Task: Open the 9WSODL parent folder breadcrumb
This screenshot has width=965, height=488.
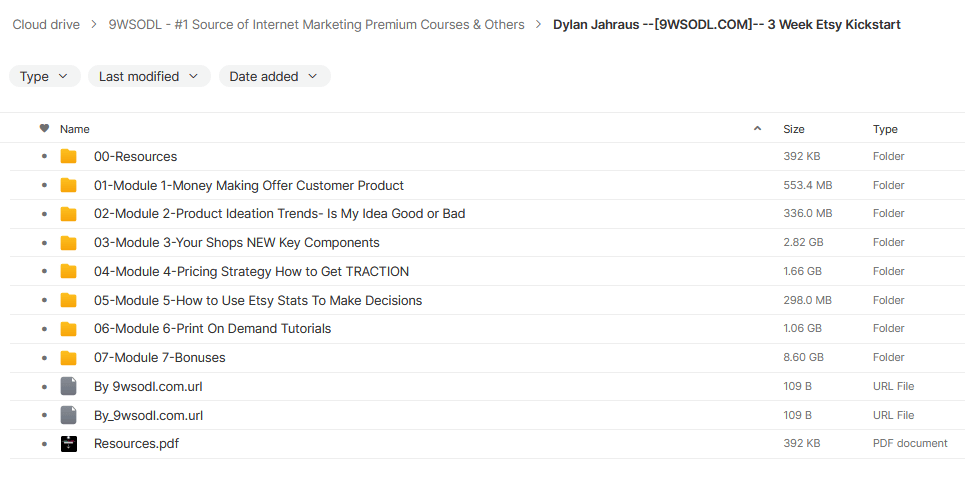Action: (x=316, y=24)
